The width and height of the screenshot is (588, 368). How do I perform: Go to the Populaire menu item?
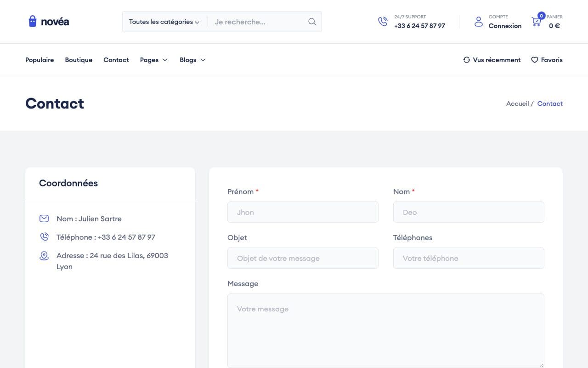(x=40, y=60)
